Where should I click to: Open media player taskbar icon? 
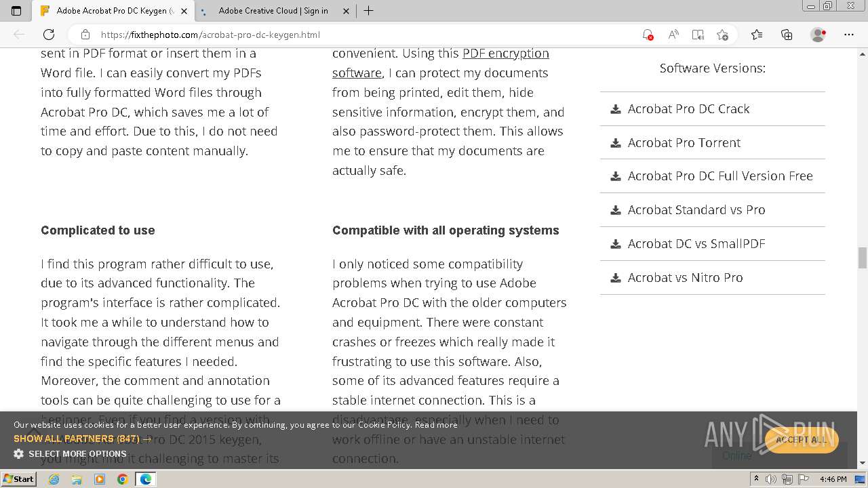click(x=100, y=479)
